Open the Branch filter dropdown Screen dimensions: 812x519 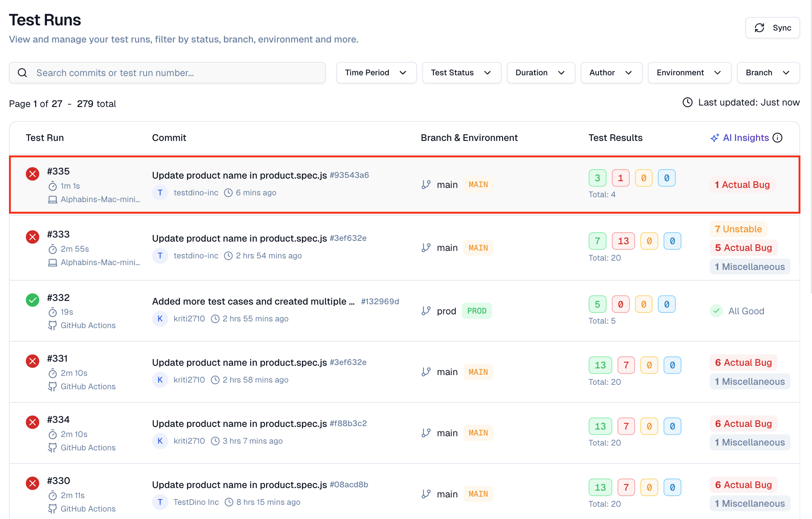pyautogui.click(x=768, y=73)
